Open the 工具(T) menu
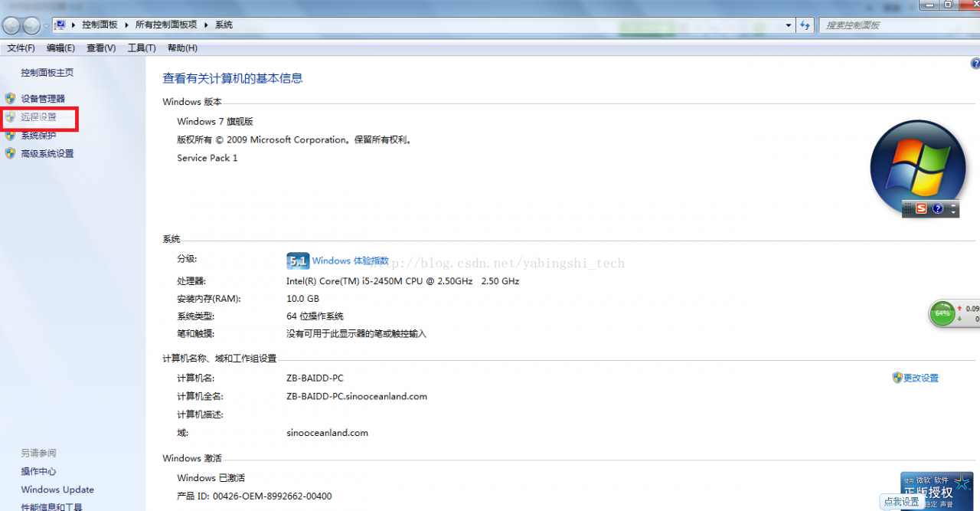 click(x=142, y=48)
